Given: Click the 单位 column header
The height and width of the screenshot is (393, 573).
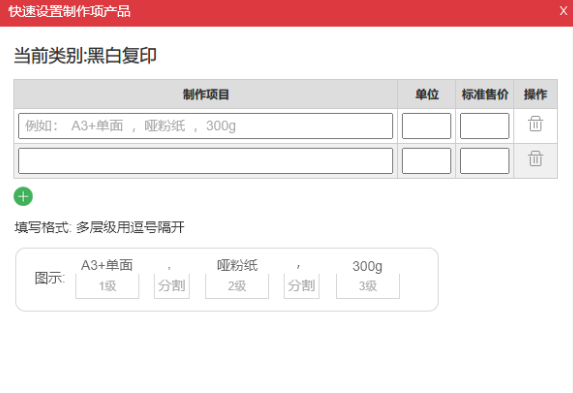Looking at the screenshot, I should point(426,94).
